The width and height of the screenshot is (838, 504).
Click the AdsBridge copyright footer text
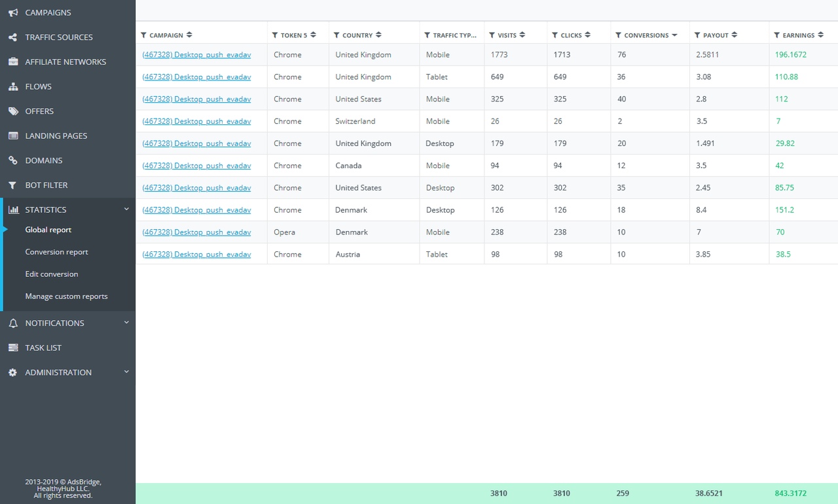[64, 489]
